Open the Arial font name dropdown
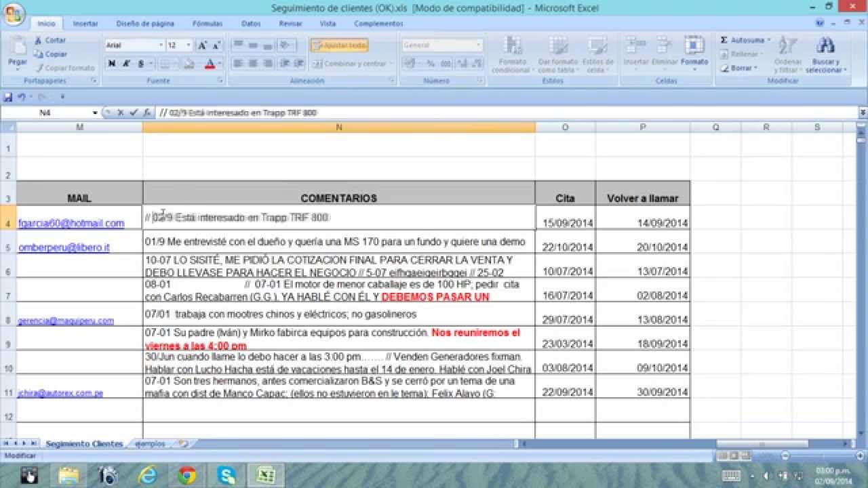This screenshot has height=488, width=868. (161, 45)
